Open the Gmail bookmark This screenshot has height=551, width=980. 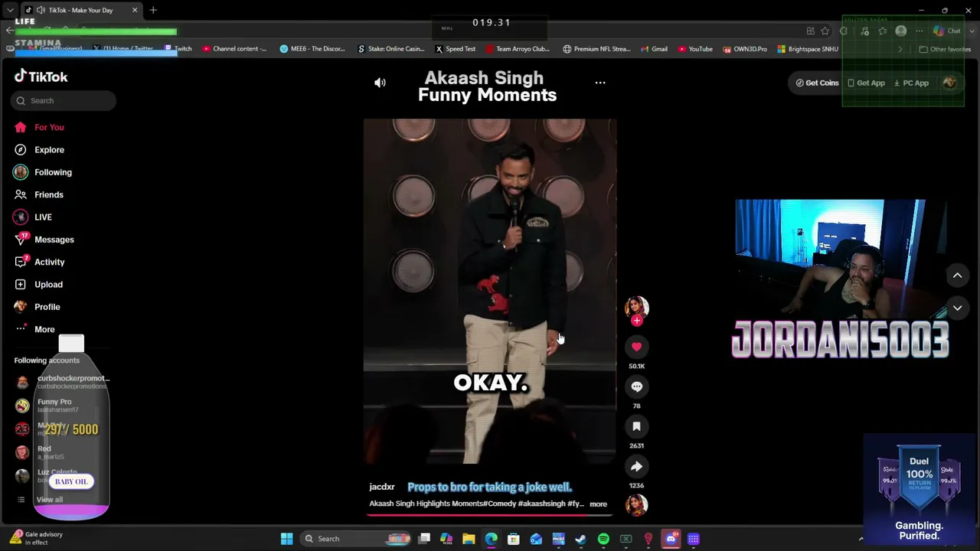coord(654,49)
